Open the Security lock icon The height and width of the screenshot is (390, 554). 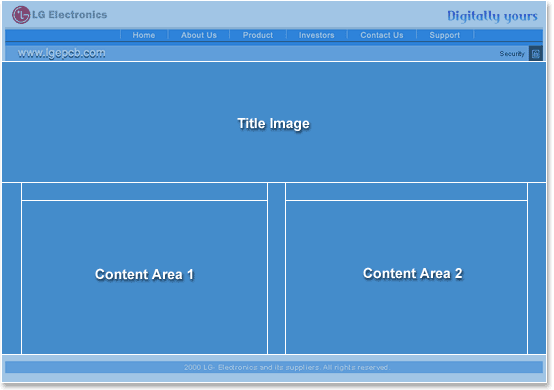536,54
